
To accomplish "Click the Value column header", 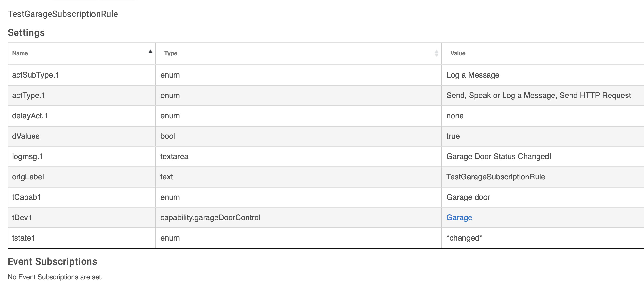I will pyautogui.click(x=543, y=53).
